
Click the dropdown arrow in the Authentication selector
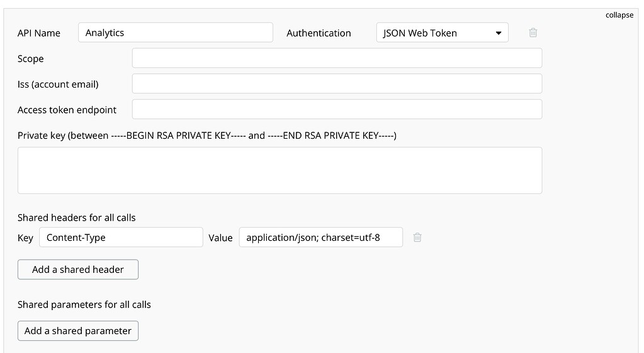point(498,33)
